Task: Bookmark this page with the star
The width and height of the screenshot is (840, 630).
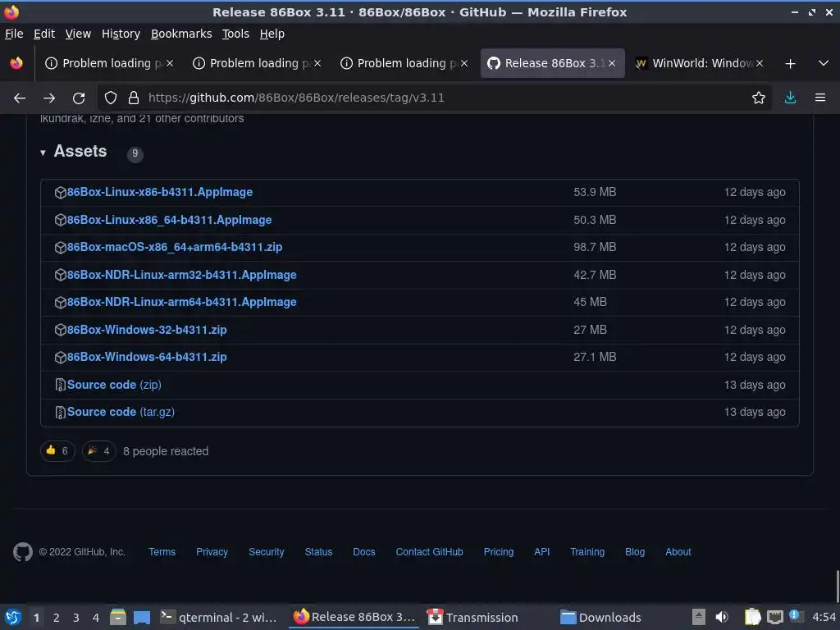Action: [x=758, y=98]
